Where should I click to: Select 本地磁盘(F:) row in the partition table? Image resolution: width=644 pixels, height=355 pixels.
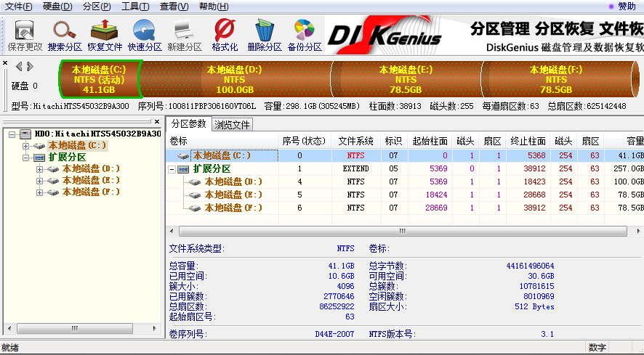click(x=233, y=208)
